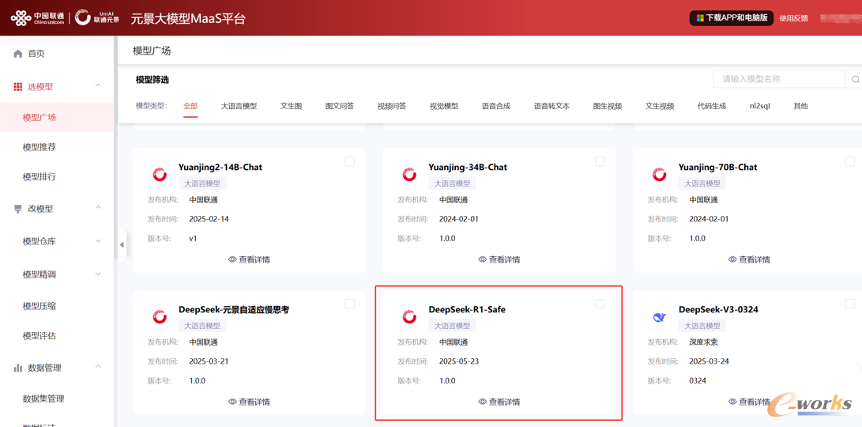Click the home icon beside 首页
Viewport: 862px width, 427px height.
coord(18,54)
